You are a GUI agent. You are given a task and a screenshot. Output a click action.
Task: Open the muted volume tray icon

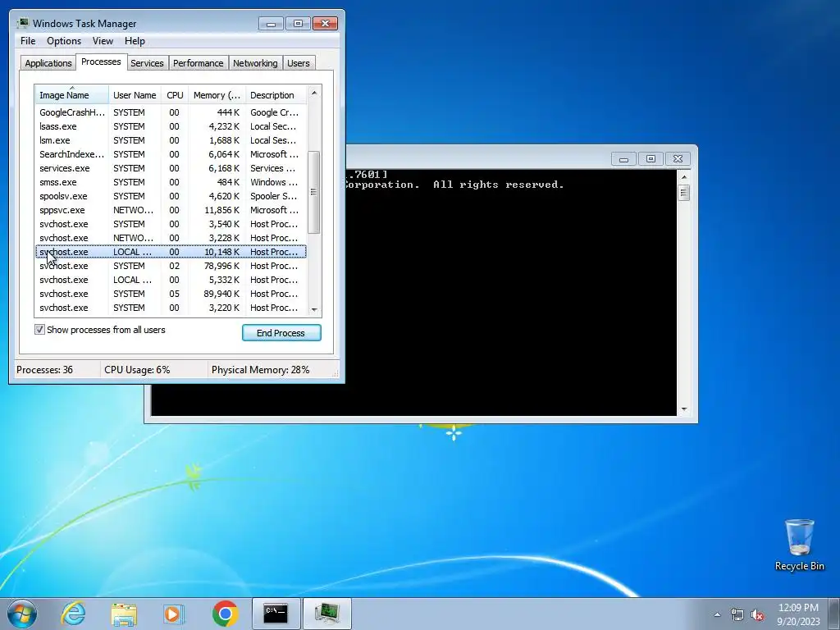[x=757, y=615]
